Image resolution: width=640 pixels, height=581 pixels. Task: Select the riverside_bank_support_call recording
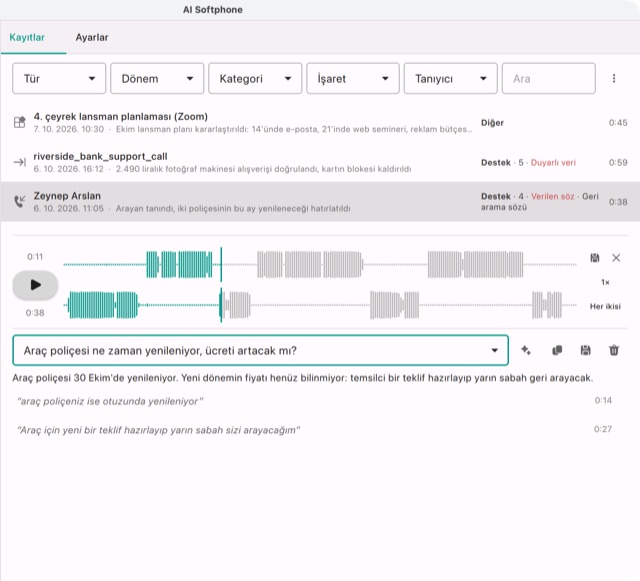point(320,162)
